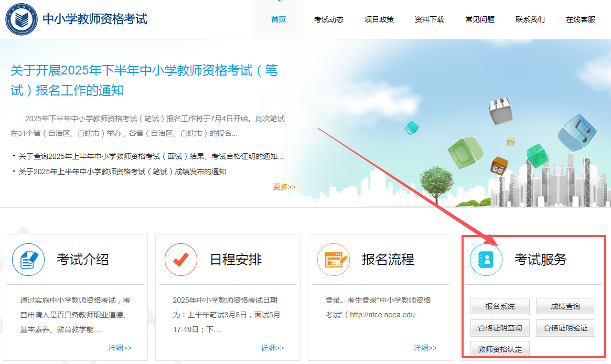This screenshot has height=364, width=611.
Task: Open 详细>> link under 考试介绍
Action: click(120, 348)
